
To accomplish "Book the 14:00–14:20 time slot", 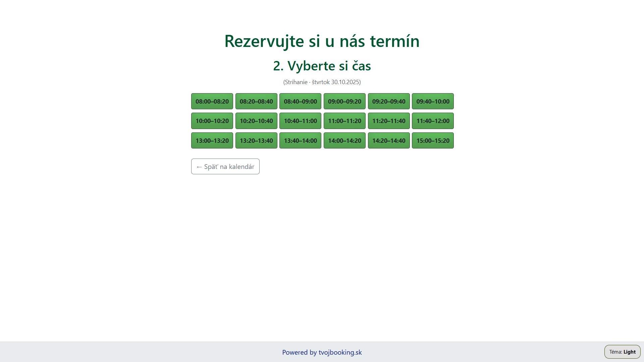I will tap(344, 140).
